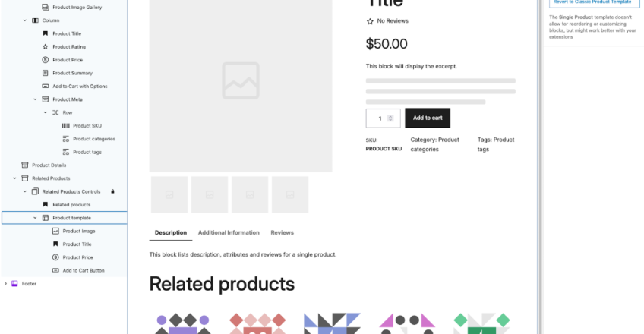Click the lock icon beside Related Products Controls
Screen dimensions: 644x334
pos(112,191)
